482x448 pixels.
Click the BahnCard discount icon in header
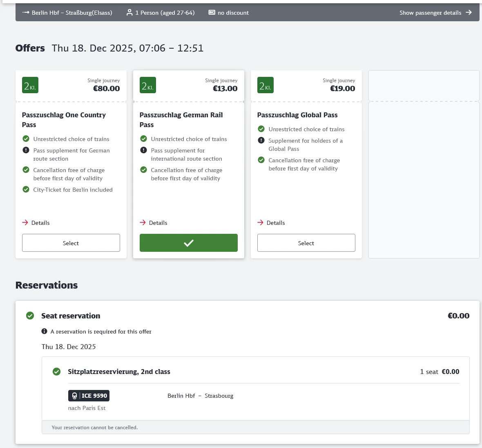tap(212, 12)
